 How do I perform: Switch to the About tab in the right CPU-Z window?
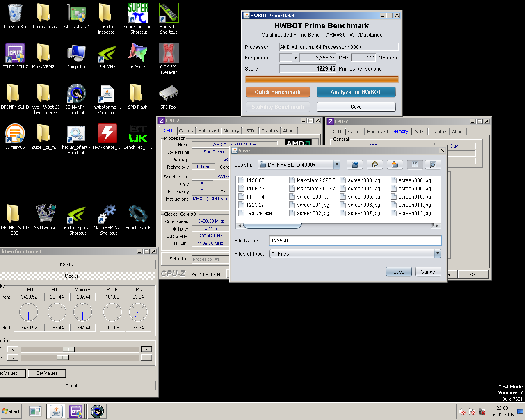click(x=458, y=132)
